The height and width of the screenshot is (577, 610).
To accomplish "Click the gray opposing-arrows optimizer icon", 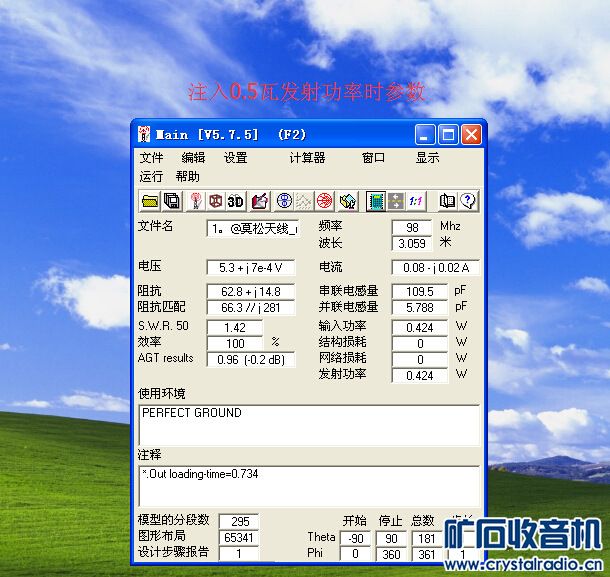I will point(396,201).
